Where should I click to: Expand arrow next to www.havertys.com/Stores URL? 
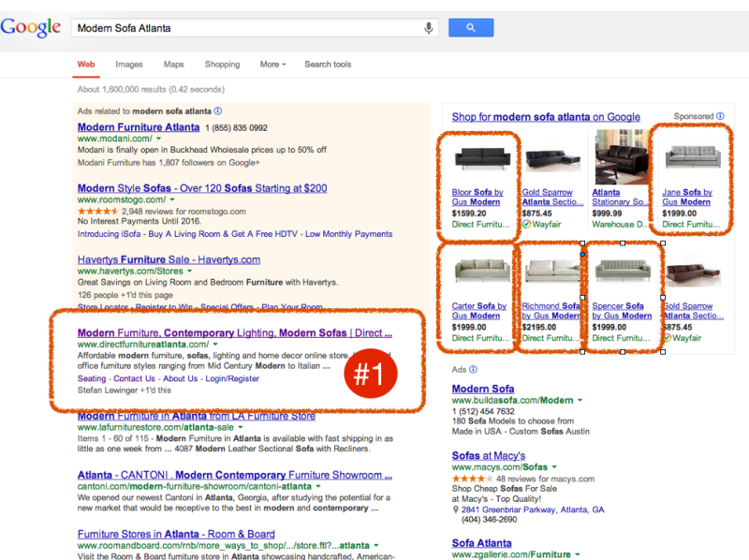190,272
